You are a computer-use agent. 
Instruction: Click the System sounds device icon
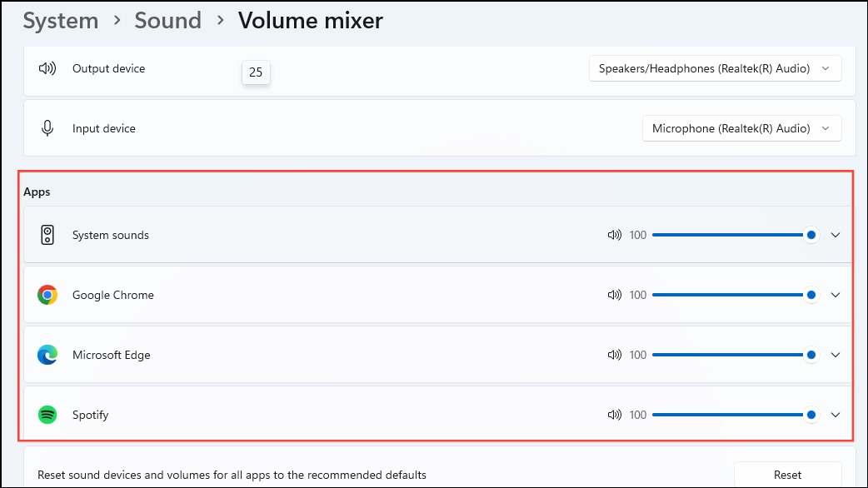(x=47, y=235)
